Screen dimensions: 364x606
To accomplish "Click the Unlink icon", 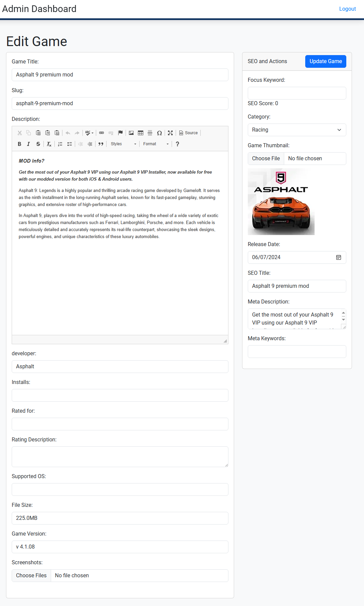I will click(x=111, y=133).
